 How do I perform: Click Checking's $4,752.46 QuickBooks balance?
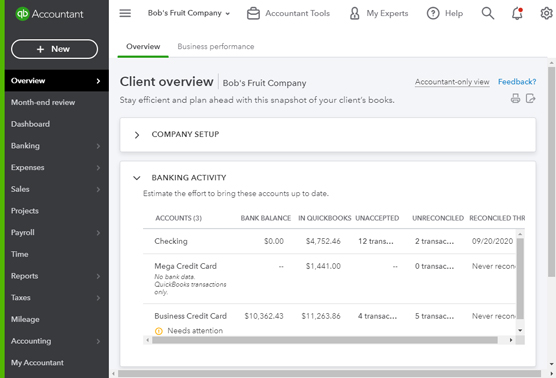point(323,241)
